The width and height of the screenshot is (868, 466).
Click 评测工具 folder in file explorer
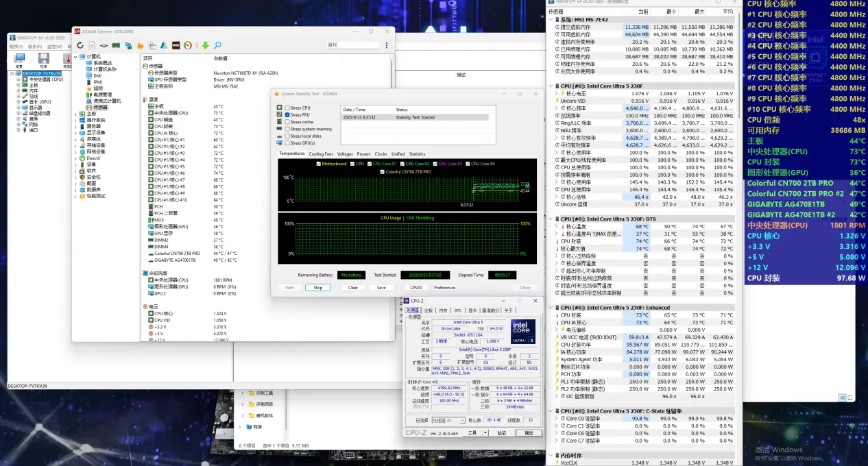tap(261, 393)
